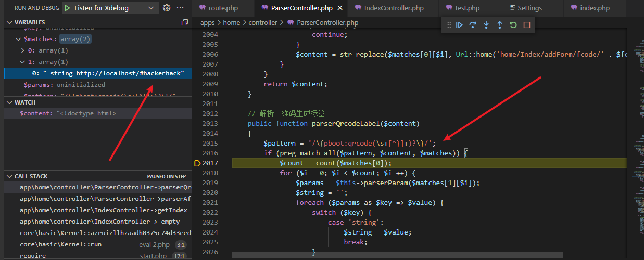
Task: Select the ParserController->parserAft... stack frame
Action: click(x=98, y=199)
